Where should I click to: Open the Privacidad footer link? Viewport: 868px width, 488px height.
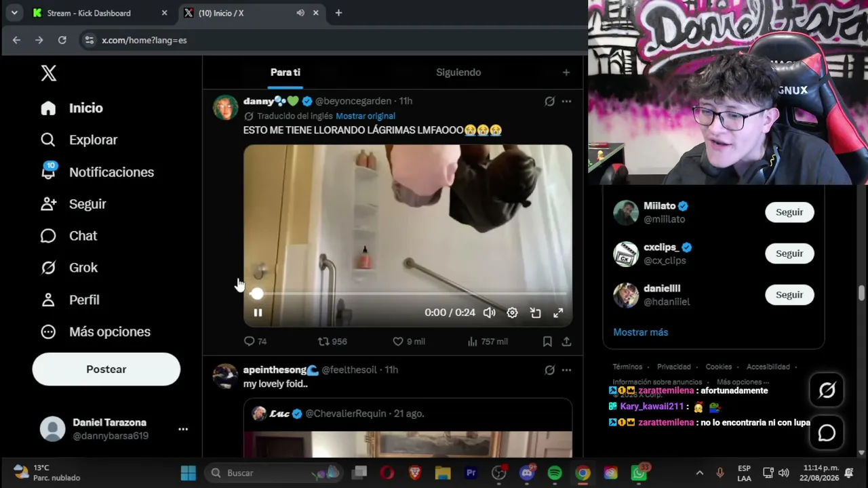tap(674, 367)
